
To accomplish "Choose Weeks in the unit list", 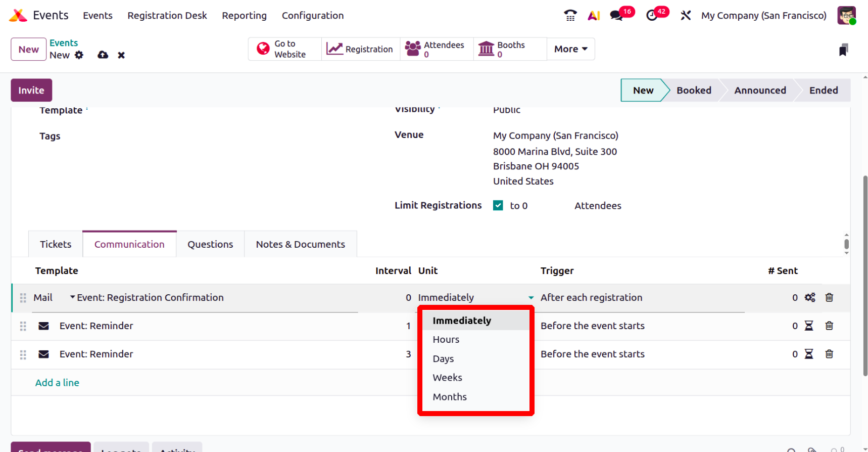I will point(447,378).
